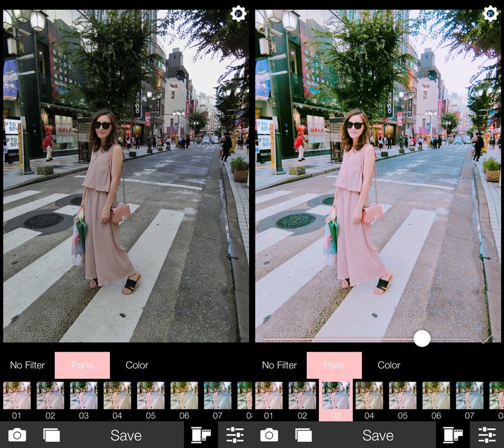Select film filters icon on right screen
The image size is (504, 448).
453,435
